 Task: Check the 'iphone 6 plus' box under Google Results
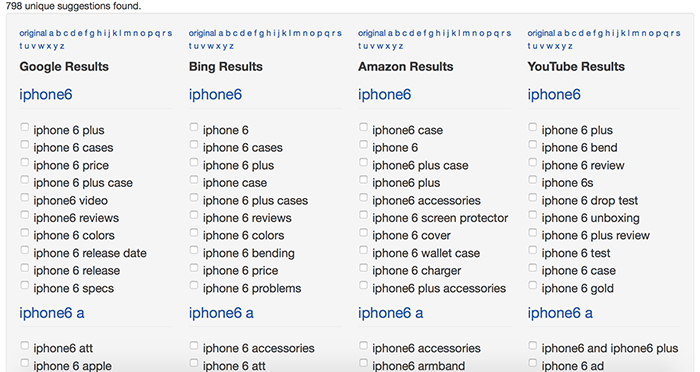[x=25, y=127]
